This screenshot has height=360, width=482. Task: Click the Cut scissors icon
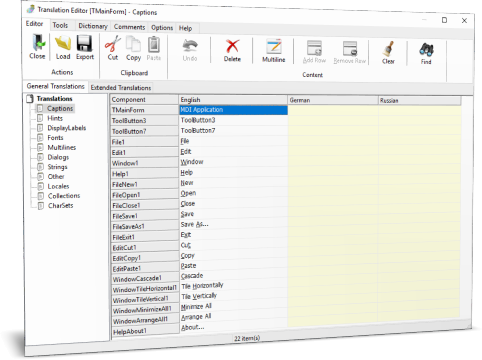113,44
